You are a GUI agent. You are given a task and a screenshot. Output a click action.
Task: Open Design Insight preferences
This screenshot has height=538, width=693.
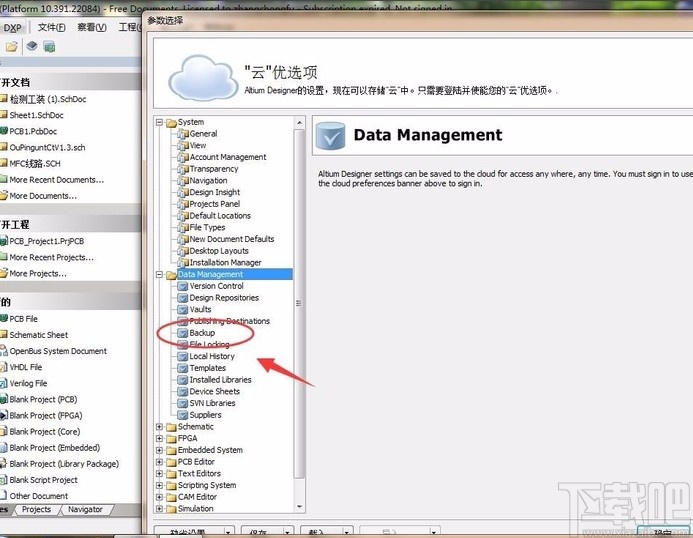click(214, 192)
